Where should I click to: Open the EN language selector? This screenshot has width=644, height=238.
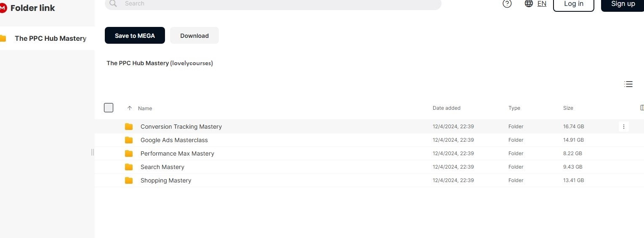pos(542,4)
